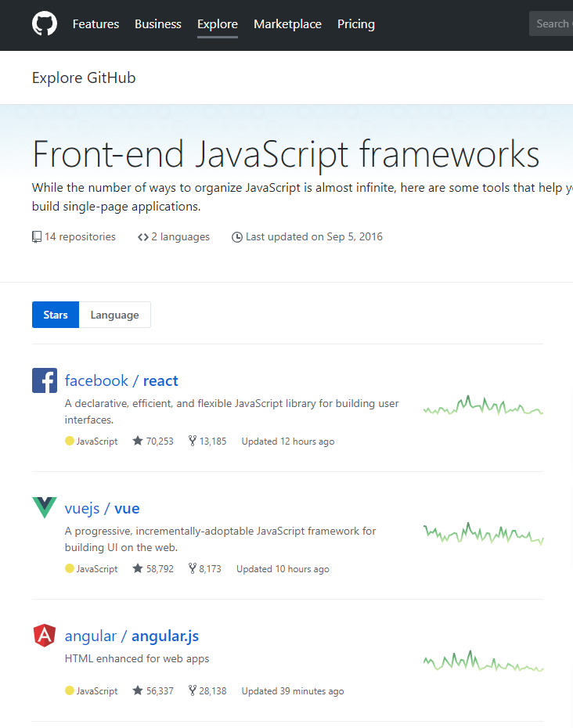The width and height of the screenshot is (573, 728).
Task: Select the Pricing menu item
Action: tap(356, 24)
